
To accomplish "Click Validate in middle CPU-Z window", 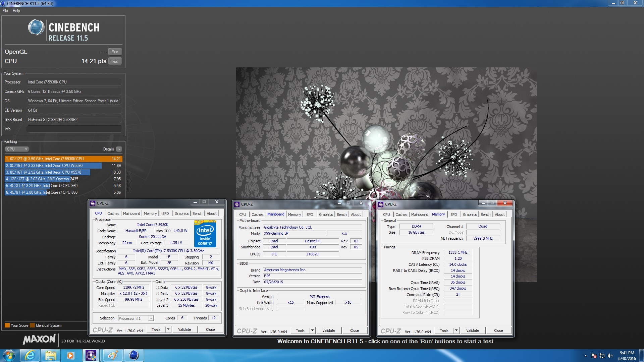I will point(329,330).
